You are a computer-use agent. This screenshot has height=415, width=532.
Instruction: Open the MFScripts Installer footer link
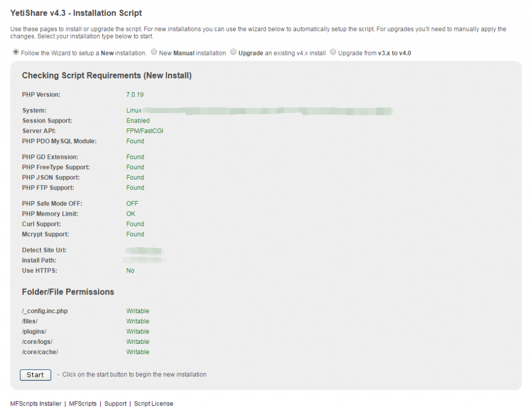click(x=35, y=404)
